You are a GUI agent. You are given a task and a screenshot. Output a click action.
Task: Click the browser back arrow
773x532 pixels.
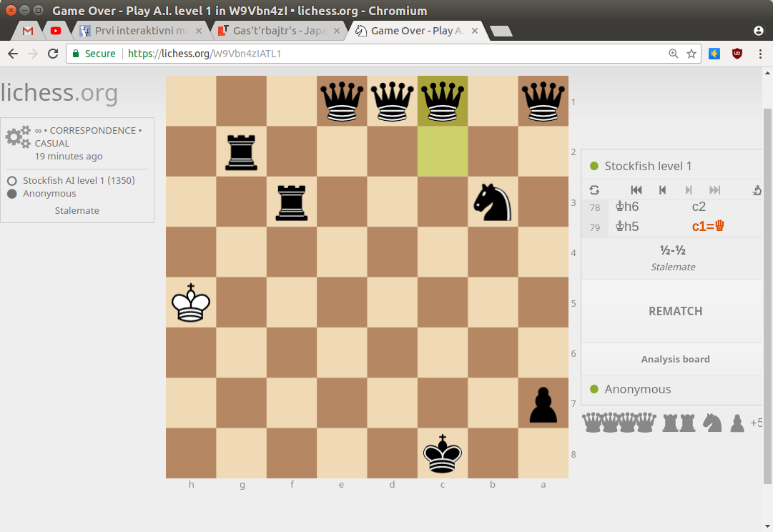coord(13,54)
